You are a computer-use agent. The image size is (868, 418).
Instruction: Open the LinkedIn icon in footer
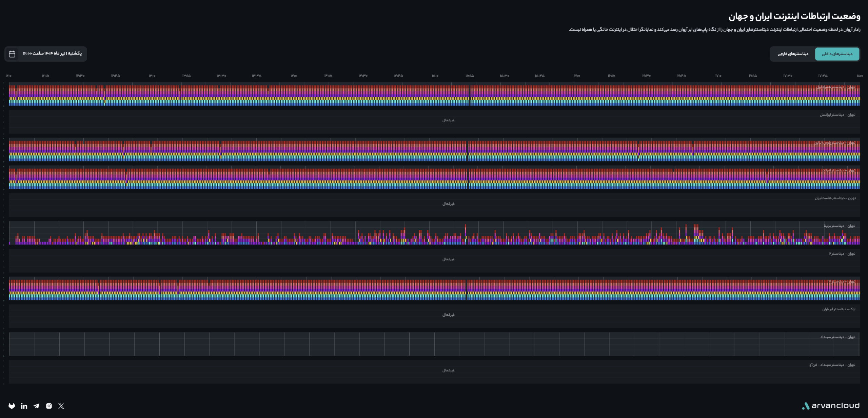coord(24,406)
